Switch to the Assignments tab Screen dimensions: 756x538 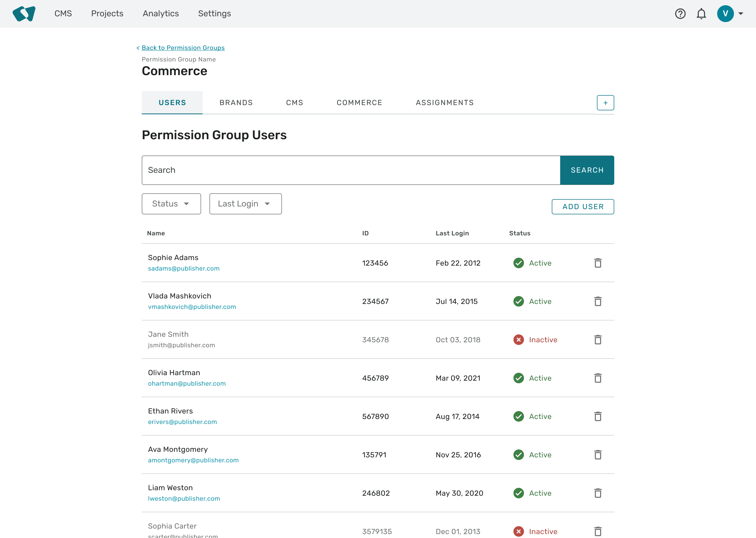[x=444, y=103]
